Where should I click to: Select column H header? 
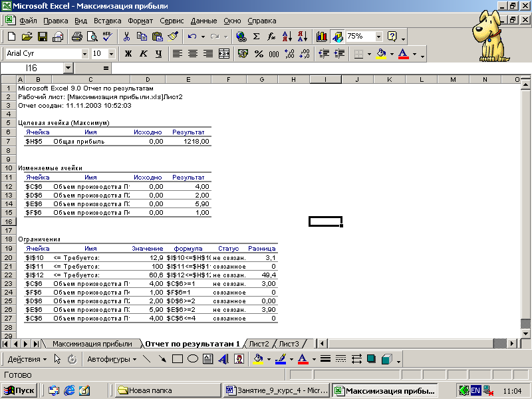(293, 79)
